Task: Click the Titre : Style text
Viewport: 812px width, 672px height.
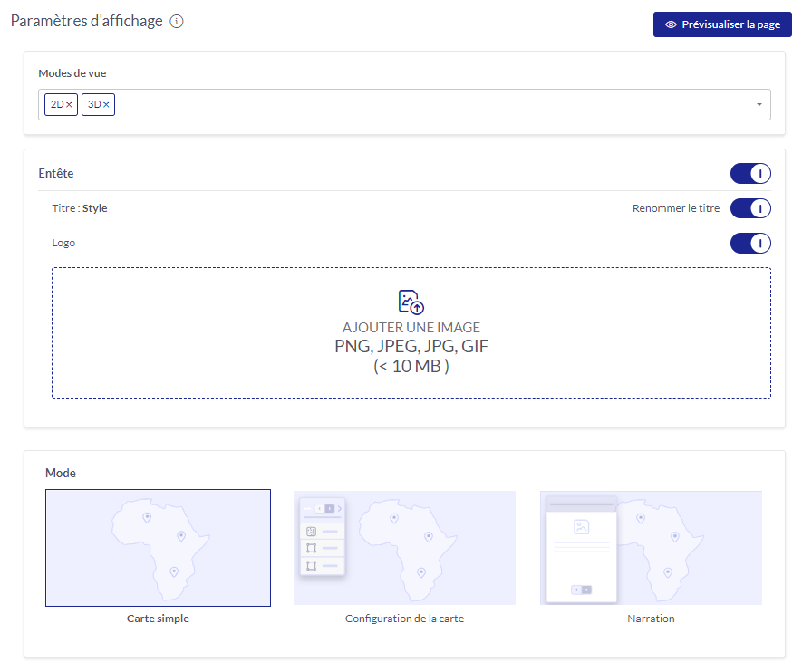Action: click(x=80, y=208)
